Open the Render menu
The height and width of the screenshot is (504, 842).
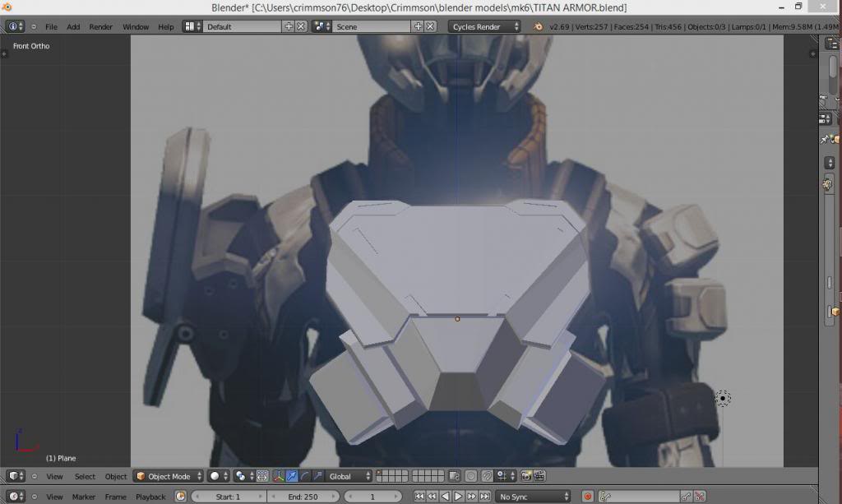pyautogui.click(x=100, y=26)
